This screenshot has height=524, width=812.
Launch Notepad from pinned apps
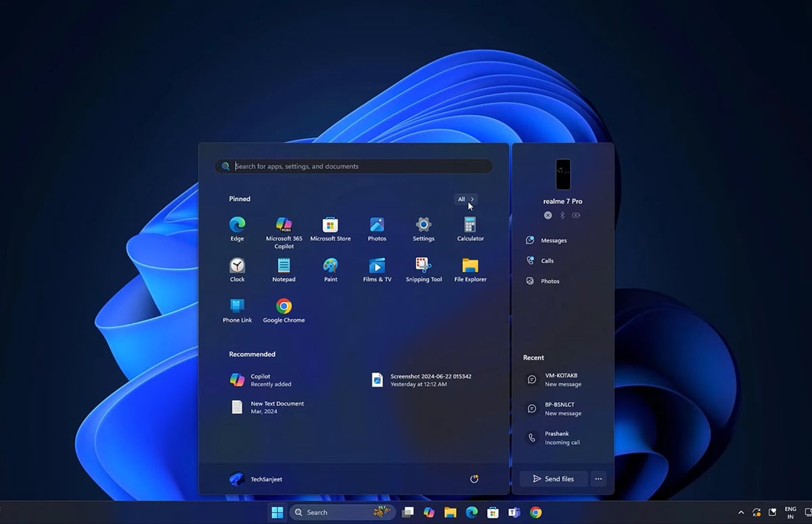point(284,270)
